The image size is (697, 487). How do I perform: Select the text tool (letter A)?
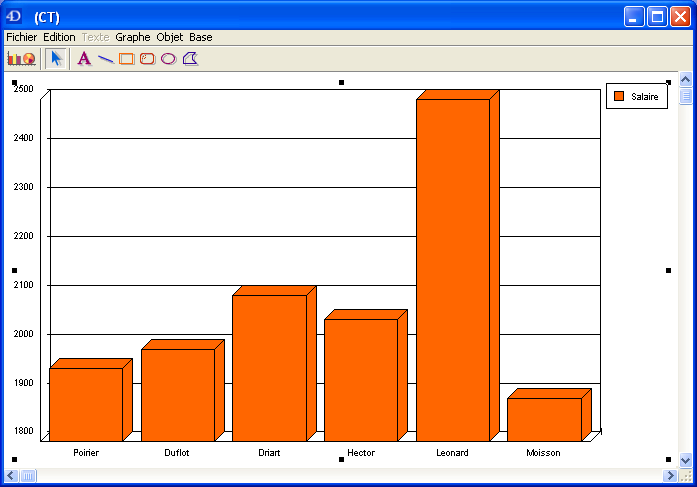pyautogui.click(x=84, y=58)
